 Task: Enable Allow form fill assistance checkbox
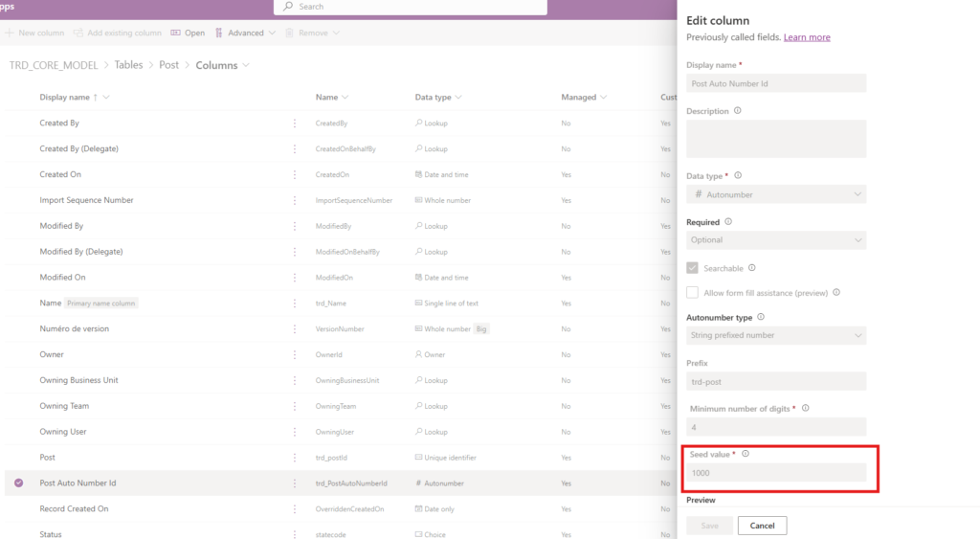tap(693, 292)
